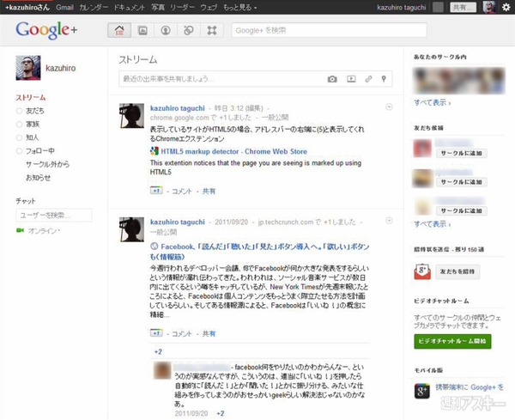Click コメント under the Facebook article post
The image size is (515, 420).
pyautogui.click(x=182, y=333)
